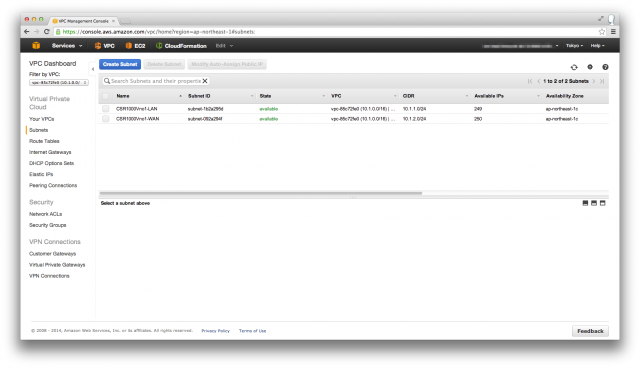Open the help question mark icon

point(605,67)
